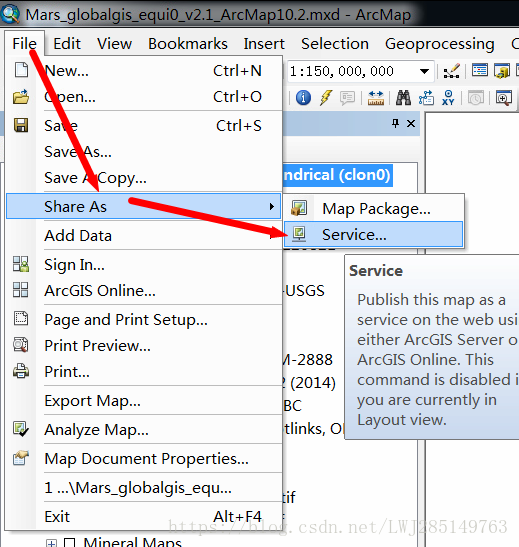Choose Sign In... from the menu
The image size is (519, 547).
point(144,264)
